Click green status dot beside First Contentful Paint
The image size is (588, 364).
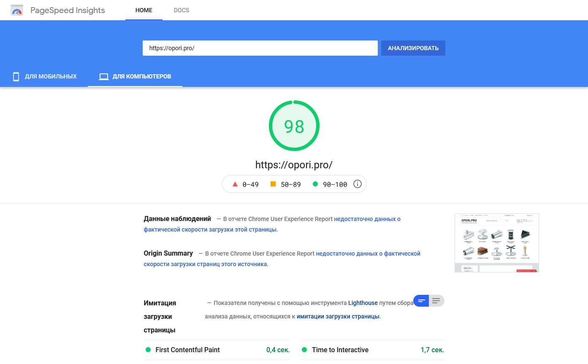(x=148, y=350)
